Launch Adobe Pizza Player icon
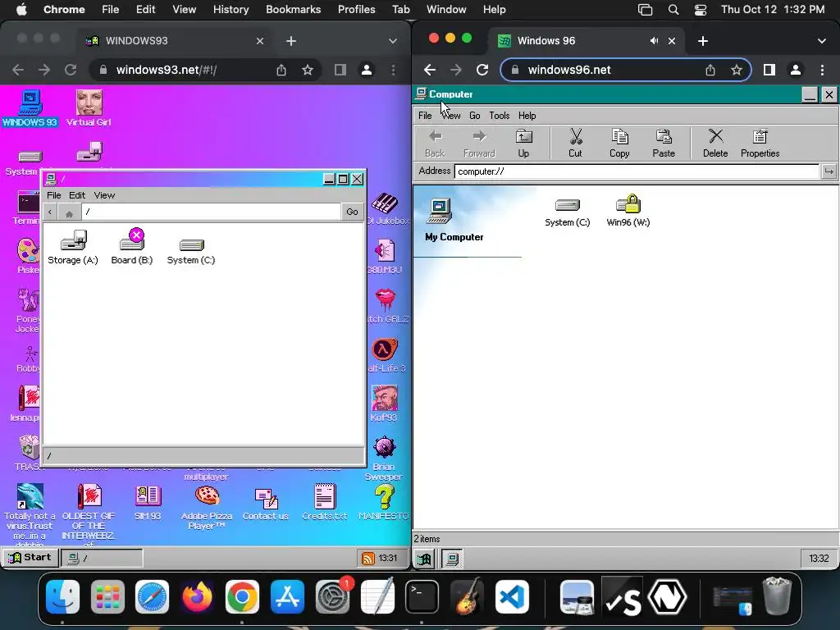Screen dimensions: 840x630 pos(207,507)
